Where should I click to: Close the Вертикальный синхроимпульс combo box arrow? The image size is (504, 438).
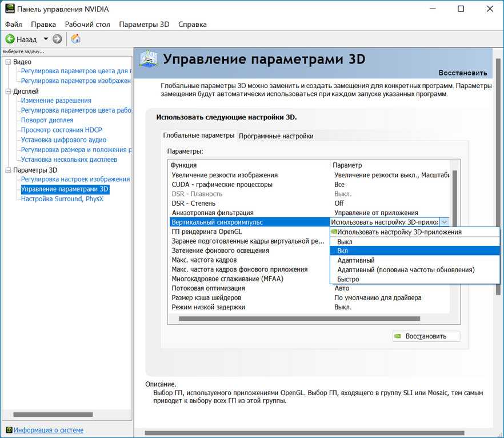coord(445,222)
